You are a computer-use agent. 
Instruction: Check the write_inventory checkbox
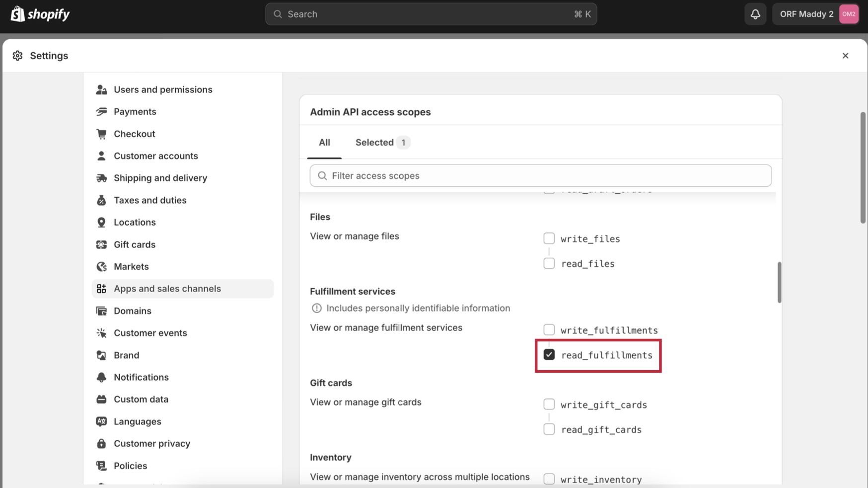[549, 479]
